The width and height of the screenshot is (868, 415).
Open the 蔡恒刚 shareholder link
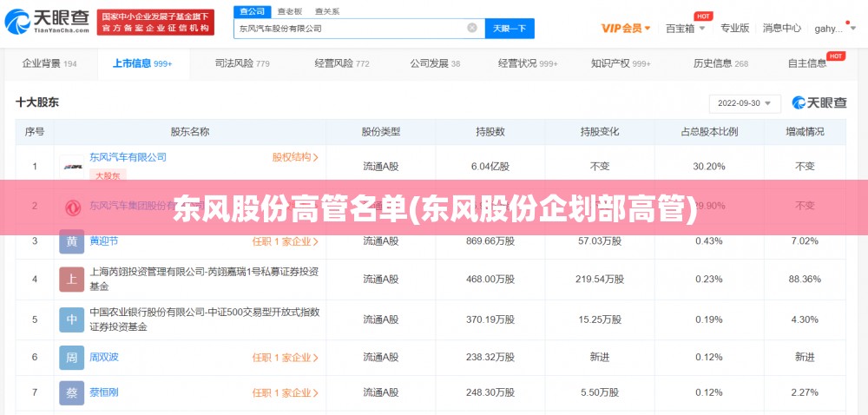104,393
